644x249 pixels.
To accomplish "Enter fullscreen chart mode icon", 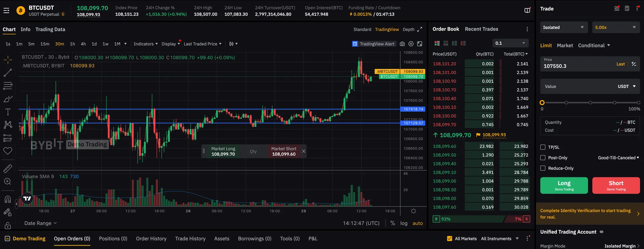I will [x=420, y=44].
